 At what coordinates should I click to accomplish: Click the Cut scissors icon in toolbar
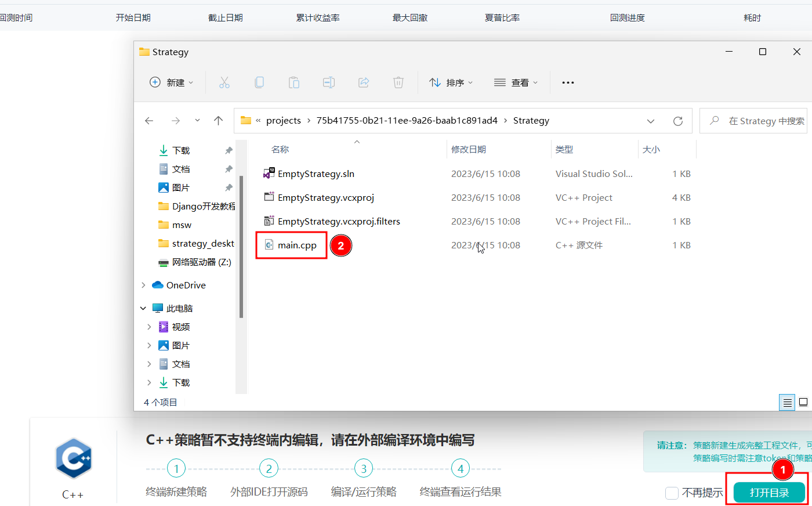pyautogui.click(x=224, y=82)
